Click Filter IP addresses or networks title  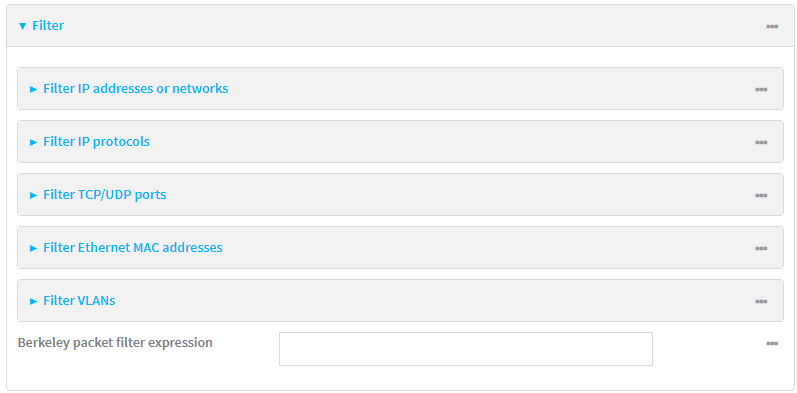(136, 88)
